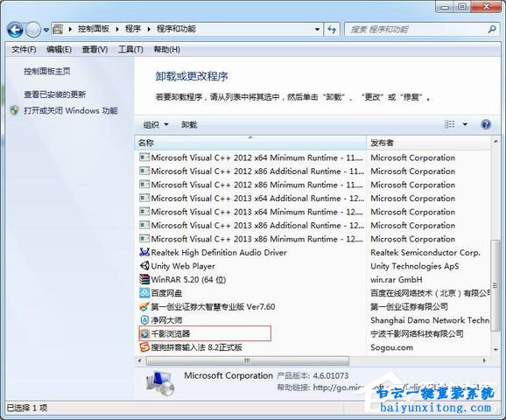This screenshot has height=420, width=506.
Task: Open the 组织 dropdown in toolbar
Action: point(156,124)
